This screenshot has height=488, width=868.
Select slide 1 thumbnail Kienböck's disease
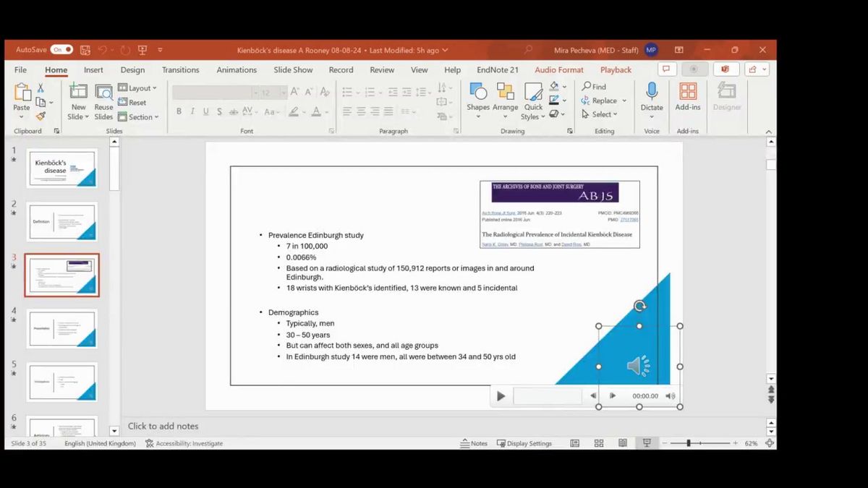pyautogui.click(x=62, y=168)
